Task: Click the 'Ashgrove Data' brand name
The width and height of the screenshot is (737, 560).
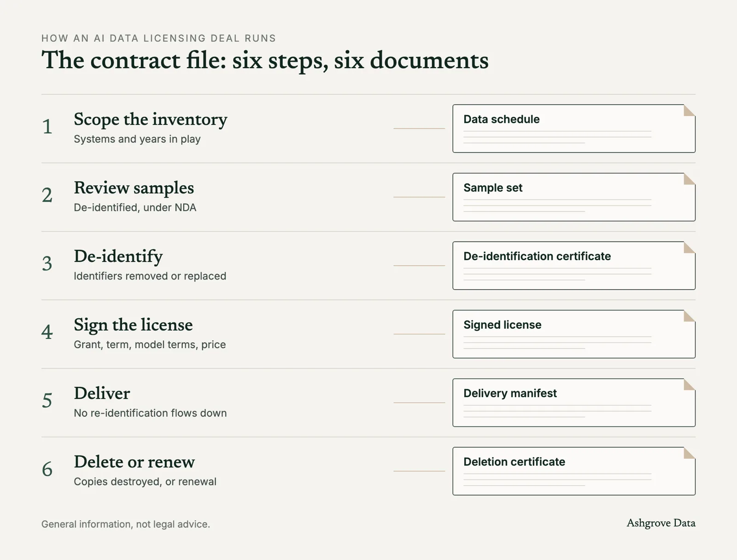Action: pos(661,523)
